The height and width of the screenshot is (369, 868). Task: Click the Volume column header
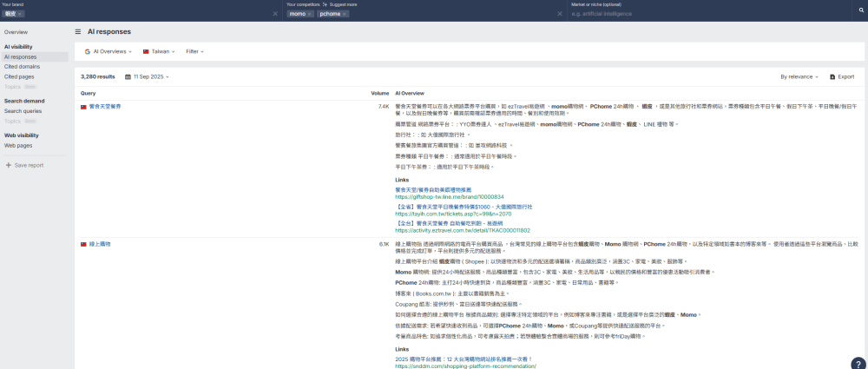380,93
